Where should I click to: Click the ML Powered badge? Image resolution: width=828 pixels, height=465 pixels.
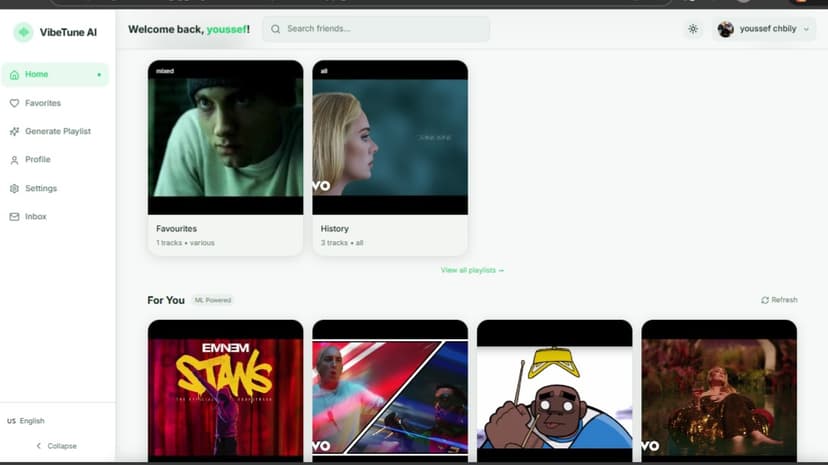tap(213, 300)
